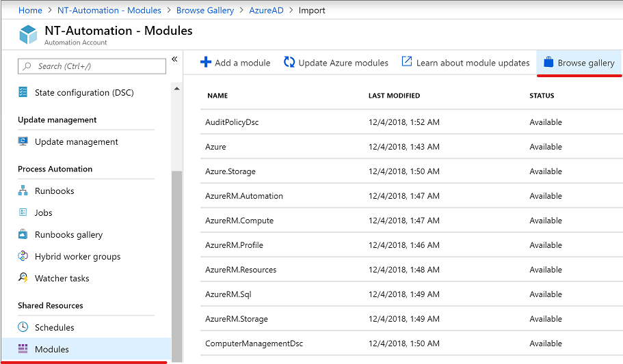Click the Watcher tasks magnifier icon
Viewport: 623px width, 364px height.
23,277
